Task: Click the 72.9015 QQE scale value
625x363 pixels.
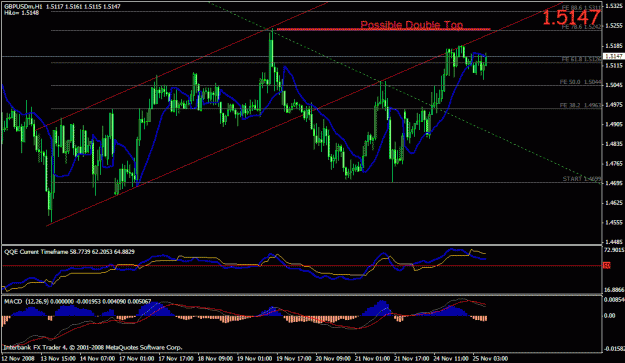Action: (614, 250)
